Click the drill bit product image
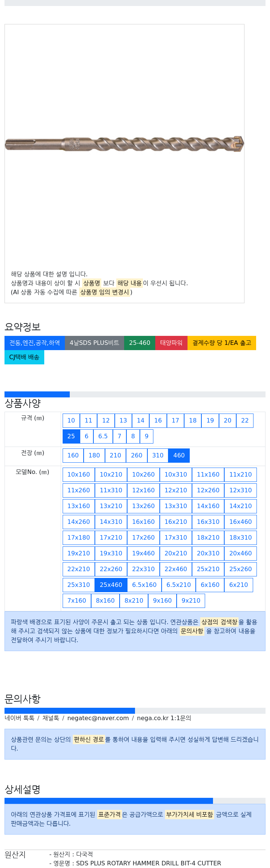This screenshot has height=868, width=270. click(x=124, y=144)
